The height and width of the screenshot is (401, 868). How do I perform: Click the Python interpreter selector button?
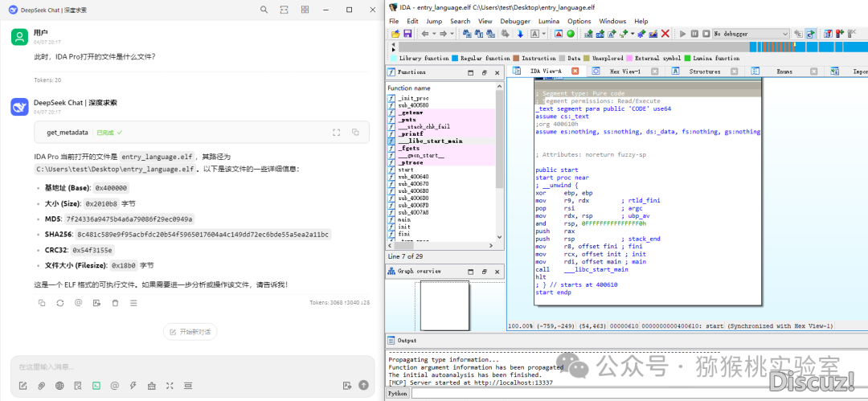point(398,394)
